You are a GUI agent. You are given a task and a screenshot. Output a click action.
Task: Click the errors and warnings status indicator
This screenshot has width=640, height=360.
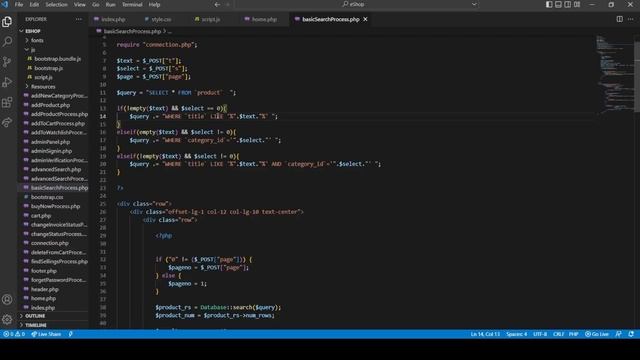click(x=14, y=334)
